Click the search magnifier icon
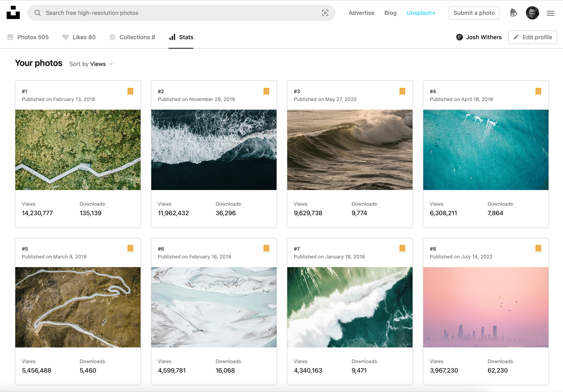The height and width of the screenshot is (392, 563). (x=38, y=13)
